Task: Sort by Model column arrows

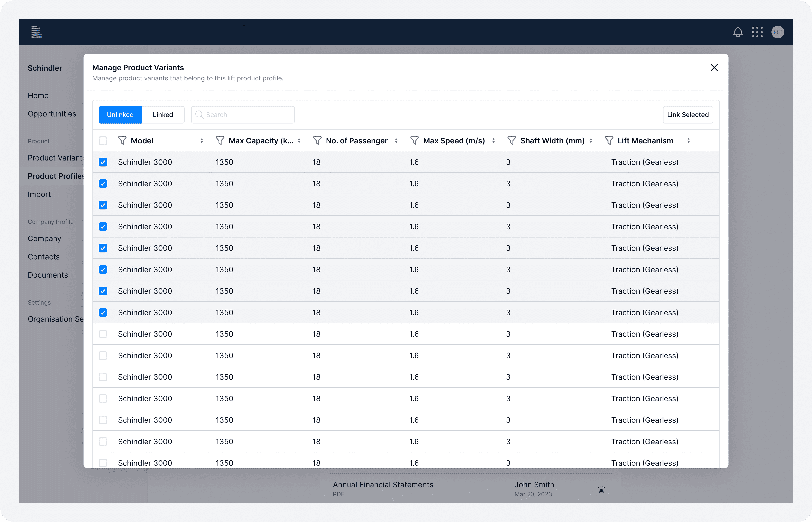Action: pos(202,141)
